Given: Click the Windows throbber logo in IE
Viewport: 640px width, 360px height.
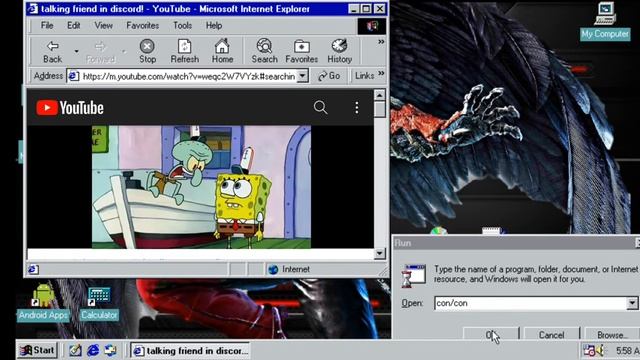Looking at the screenshot, I should (372, 26).
